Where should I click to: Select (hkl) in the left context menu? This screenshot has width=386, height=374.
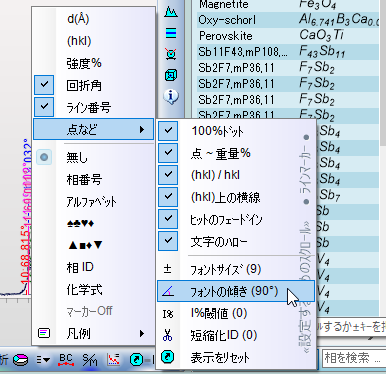tap(93, 41)
